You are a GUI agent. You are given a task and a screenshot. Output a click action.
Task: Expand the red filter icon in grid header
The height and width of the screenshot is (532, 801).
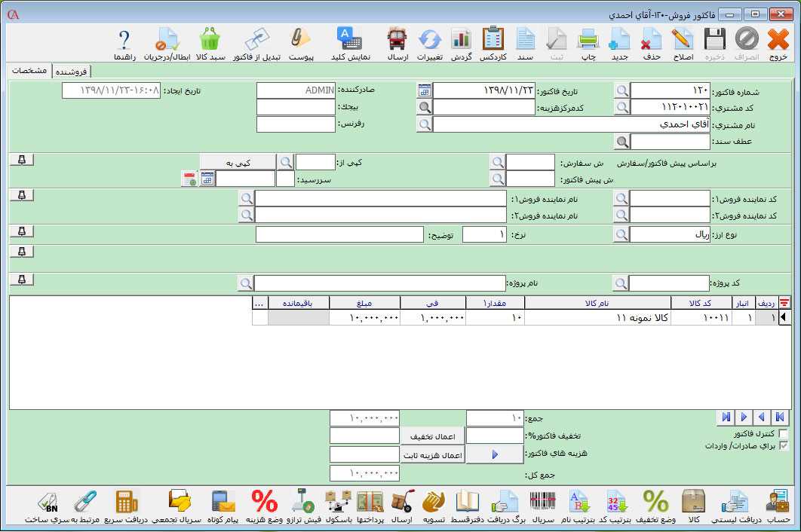pyautogui.click(x=785, y=303)
